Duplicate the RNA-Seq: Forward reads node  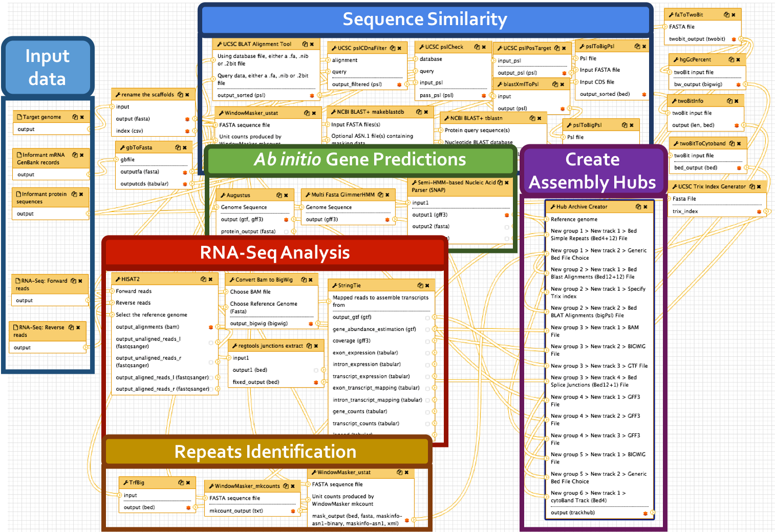pyautogui.click(x=73, y=281)
